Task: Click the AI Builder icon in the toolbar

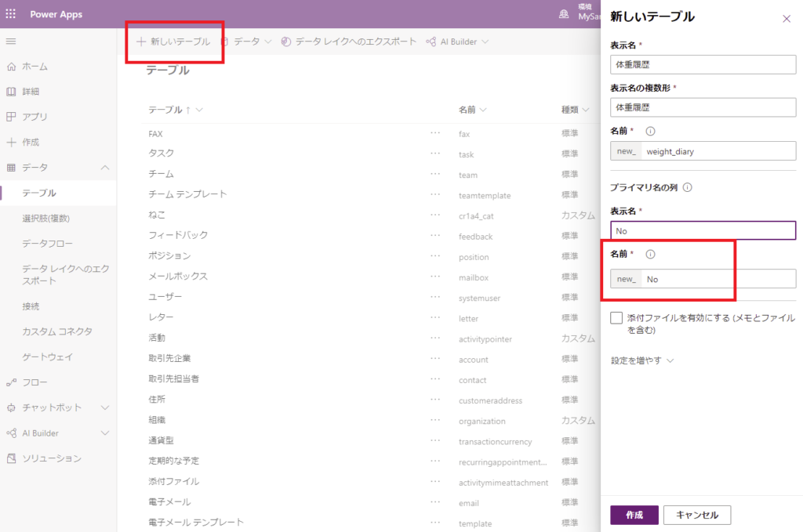Action: click(x=431, y=42)
